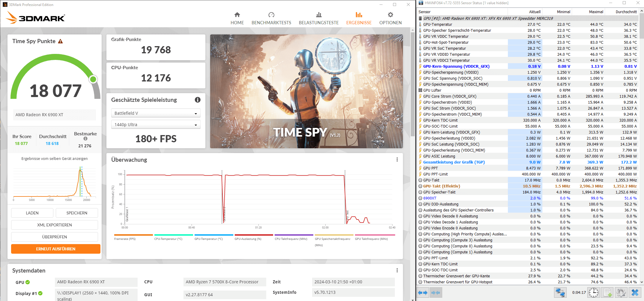Select the GPU-Takt (Effektiv) row

pyautogui.click(x=528, y=186)
